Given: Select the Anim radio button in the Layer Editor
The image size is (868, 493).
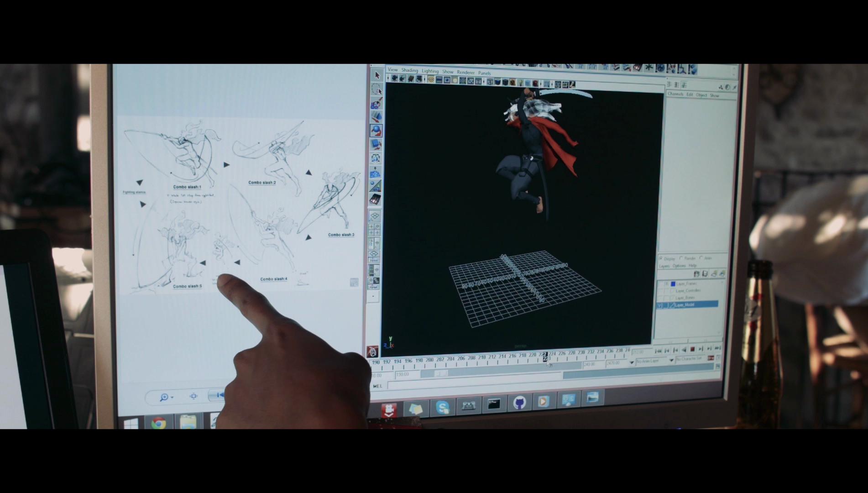Looking at the screenshot, I should (x=701, y=258).
